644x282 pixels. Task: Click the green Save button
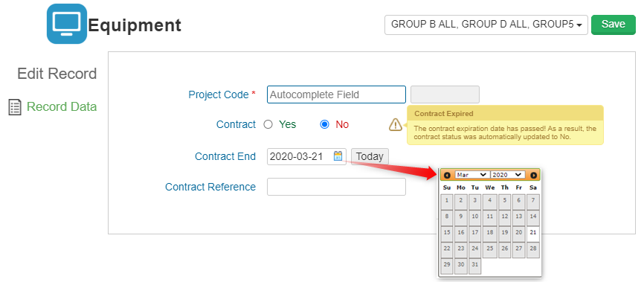pyautogui.click(x=614, y=25)
